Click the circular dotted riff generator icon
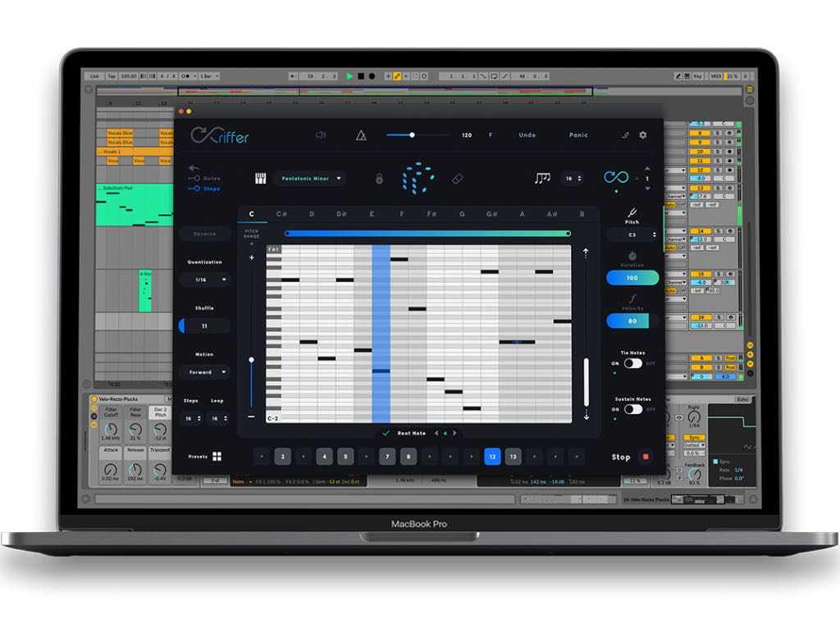Image resolution: width=840 pixels, height=632 pixels. (x=418, y=178)
